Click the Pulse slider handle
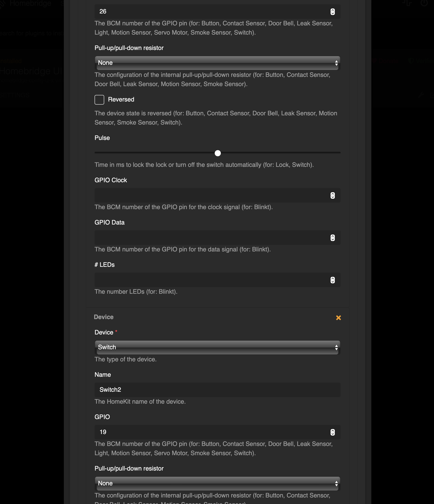Viewport: 434px width, 504px height. 218,153
